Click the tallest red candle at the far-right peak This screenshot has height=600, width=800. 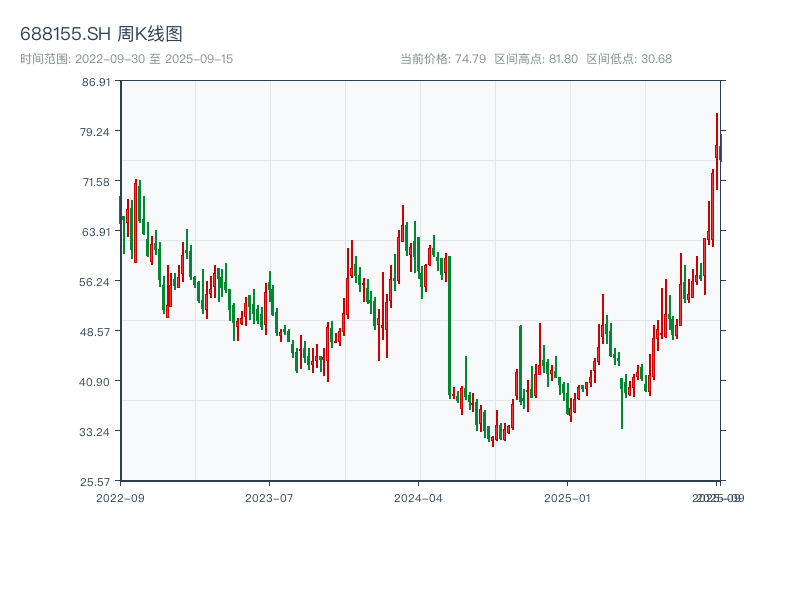tap(717, 152)
